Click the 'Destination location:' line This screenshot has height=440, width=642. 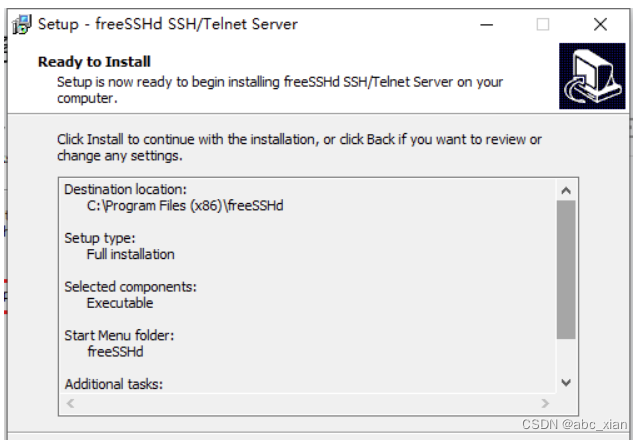[x=126, y=190]
